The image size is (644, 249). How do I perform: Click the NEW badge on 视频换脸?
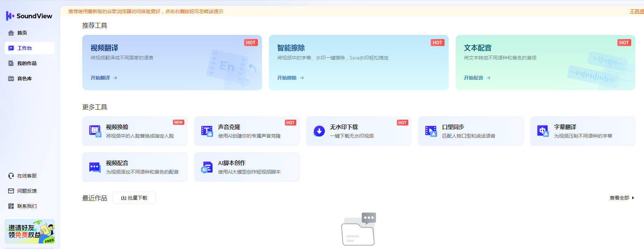pos(178,122)
